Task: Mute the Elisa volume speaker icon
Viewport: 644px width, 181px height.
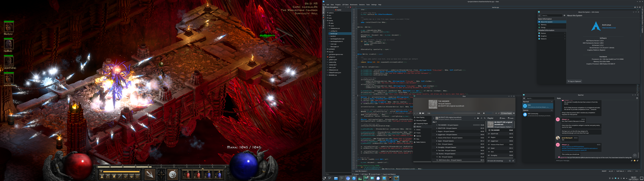Action: [x=484, y=113]
